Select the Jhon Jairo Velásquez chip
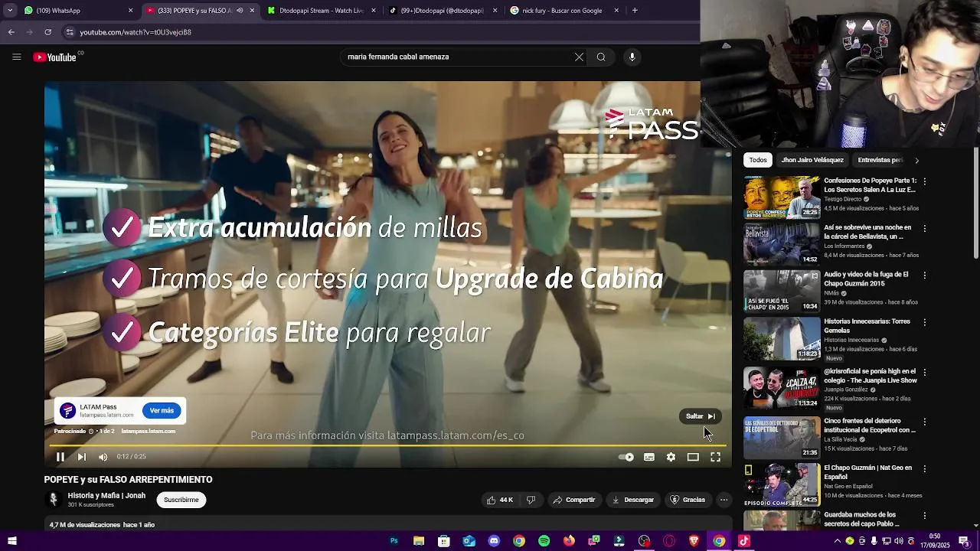 pos(812,160)
